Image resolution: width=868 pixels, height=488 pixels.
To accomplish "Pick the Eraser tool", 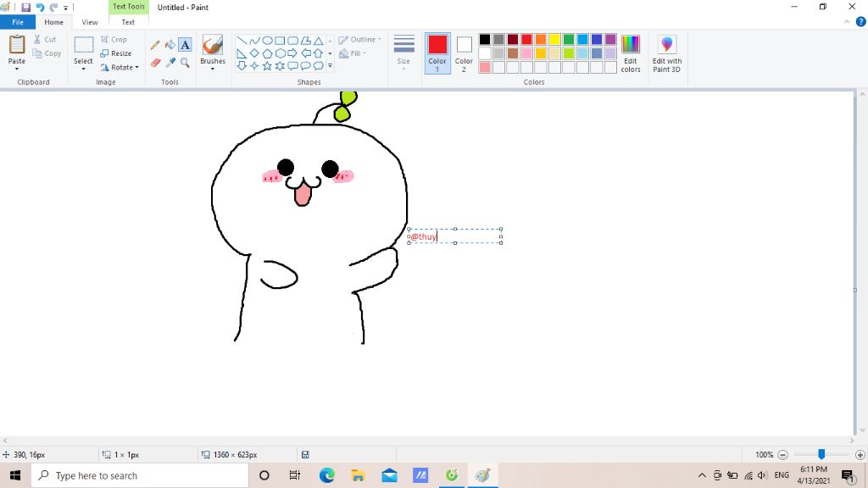I will (x=155, y=63).
